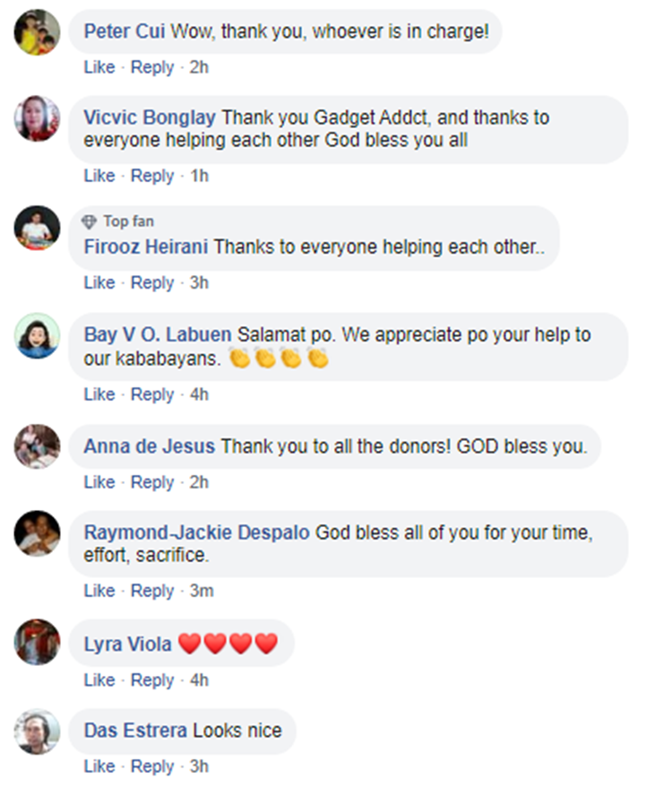This screenshot has width=672, height=787.
Task: Reply to Raymond-Jackie Despalo's comment
Action: 152,591
